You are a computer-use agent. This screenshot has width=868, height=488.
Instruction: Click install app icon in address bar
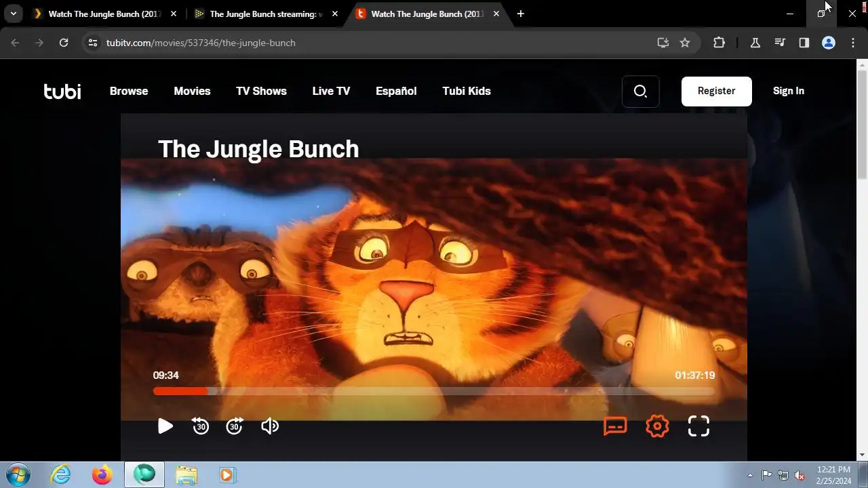pyautogui.click(x=663, y=43)
